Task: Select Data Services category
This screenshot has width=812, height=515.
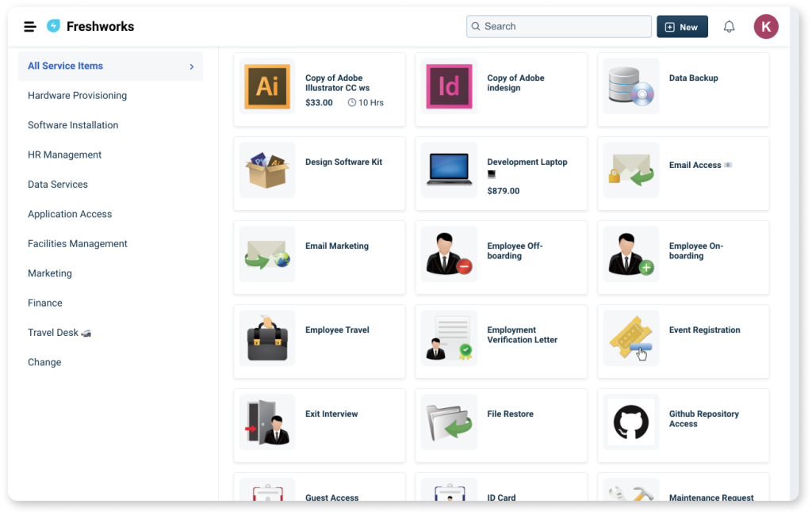Action: pos(58,185)
